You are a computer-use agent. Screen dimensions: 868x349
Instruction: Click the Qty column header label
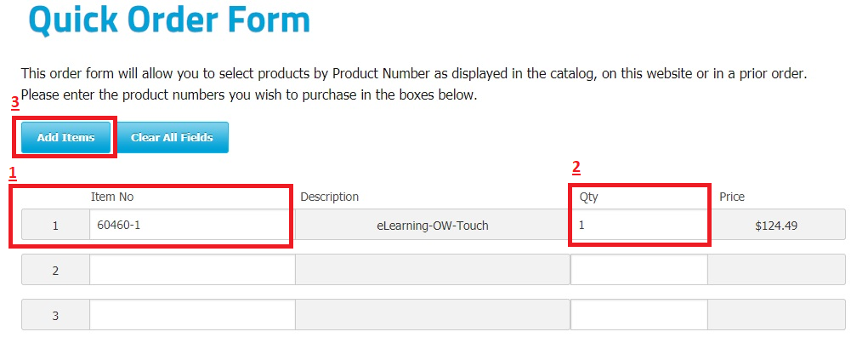click(x=589, y=197)
